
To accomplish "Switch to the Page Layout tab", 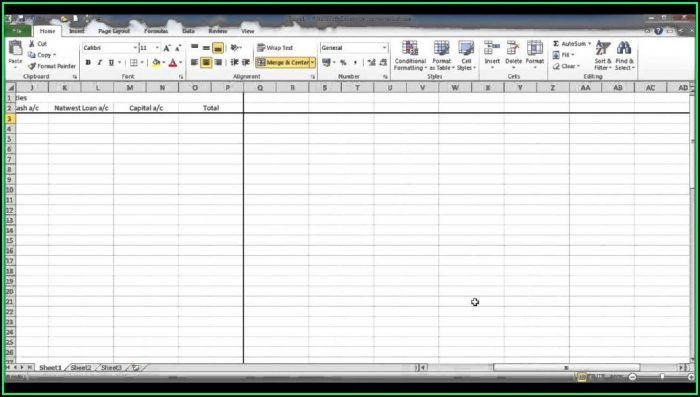I will pos(114,31).
